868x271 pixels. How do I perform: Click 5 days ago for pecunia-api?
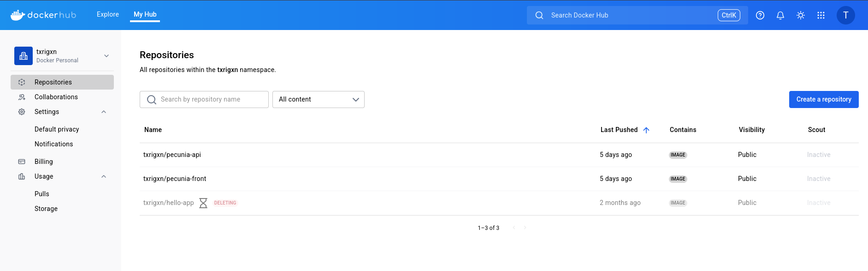point(616,155)
